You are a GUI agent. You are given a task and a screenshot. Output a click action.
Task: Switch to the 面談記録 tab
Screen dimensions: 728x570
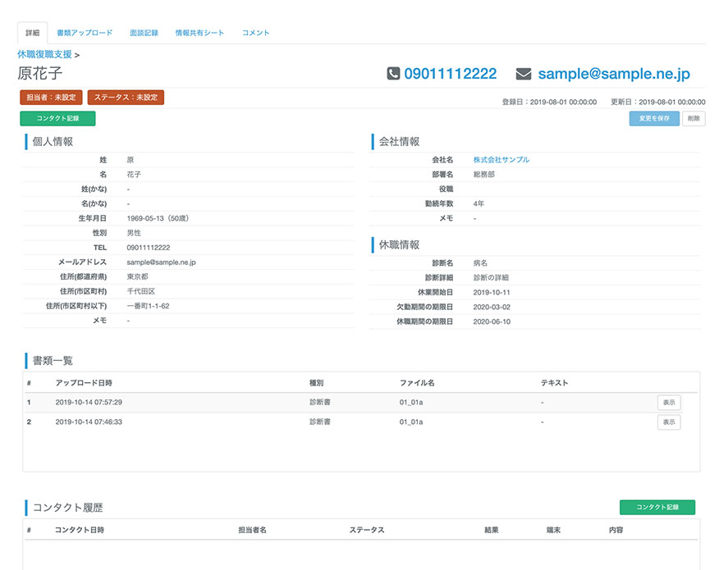coord(144,33)
